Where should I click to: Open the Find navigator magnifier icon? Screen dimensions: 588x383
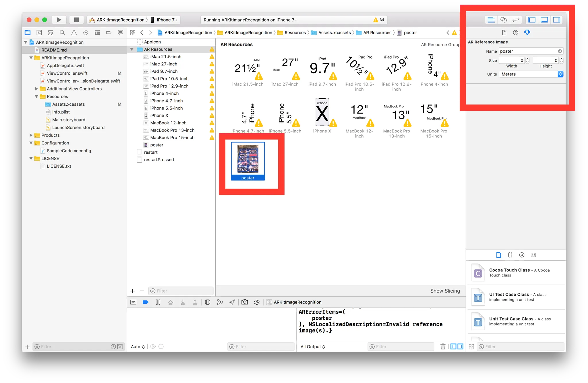(62, 33)
